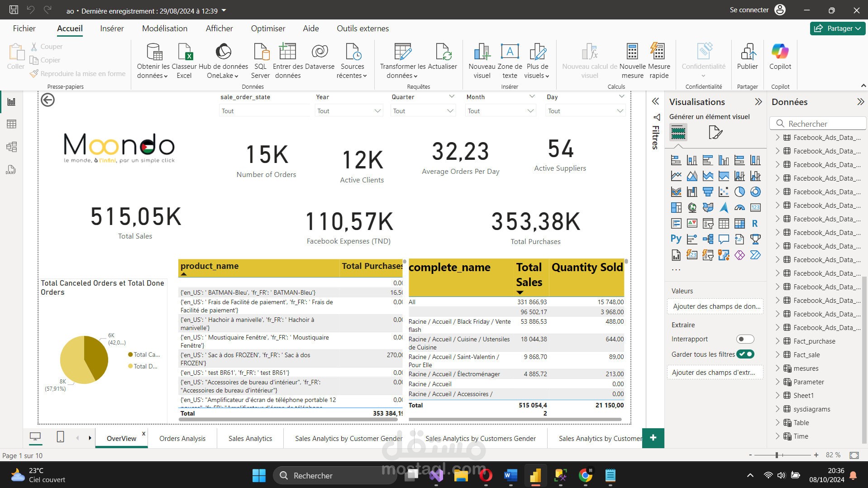This screenshot has height=488, width=868.
Task: Select the matrix visual icon
Action: (x=739, y=224)
